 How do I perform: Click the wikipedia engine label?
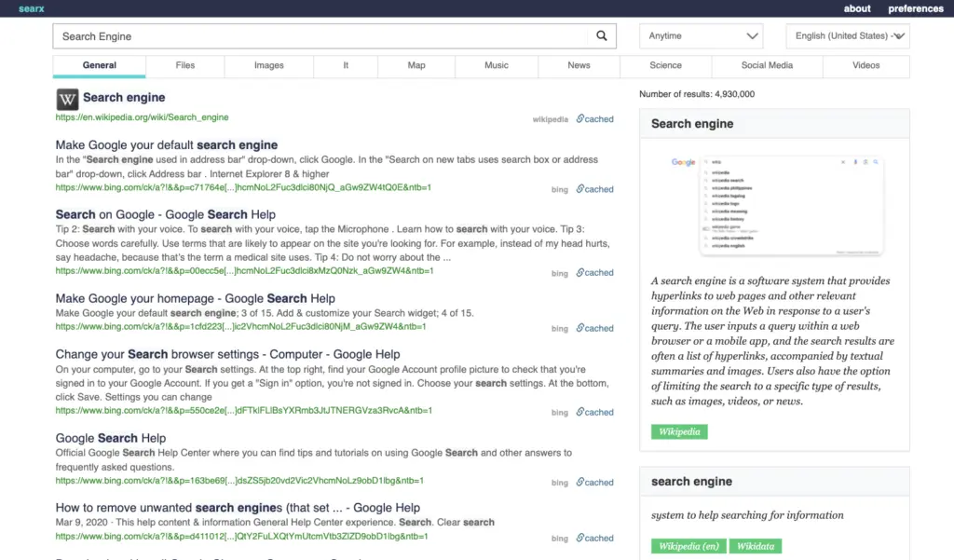(x=550, y=119)
